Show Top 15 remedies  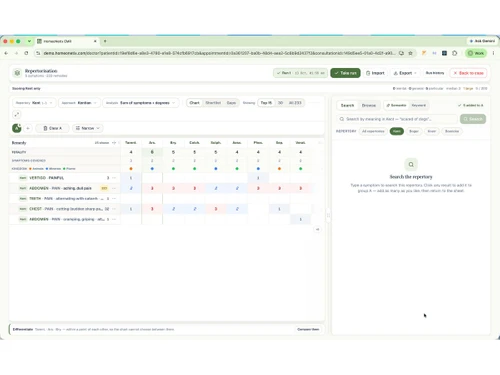pyautogui.click(x=266, y=103)
